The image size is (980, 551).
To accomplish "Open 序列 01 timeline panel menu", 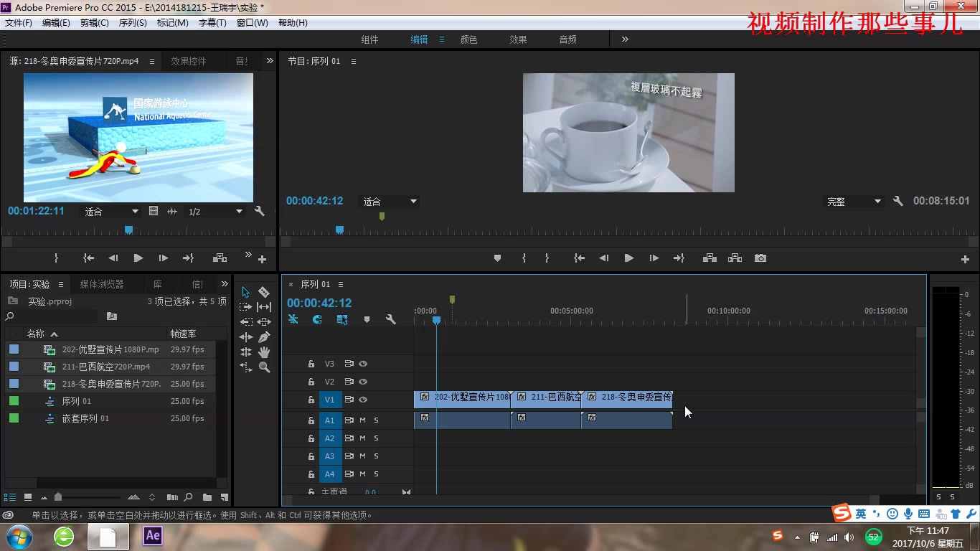I will coord(341,284).
